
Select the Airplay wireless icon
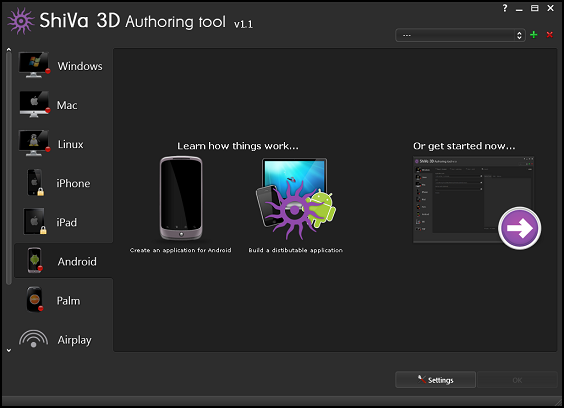point(33,339)
